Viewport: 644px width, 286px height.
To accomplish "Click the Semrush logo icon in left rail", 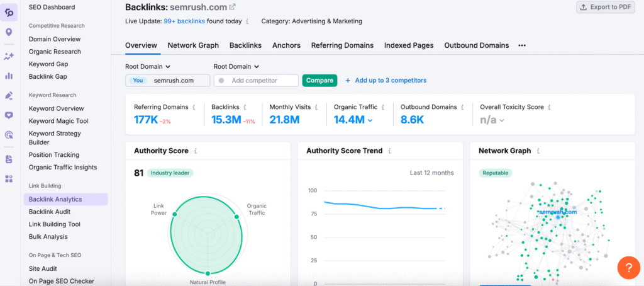I will [x=9, y=12].
